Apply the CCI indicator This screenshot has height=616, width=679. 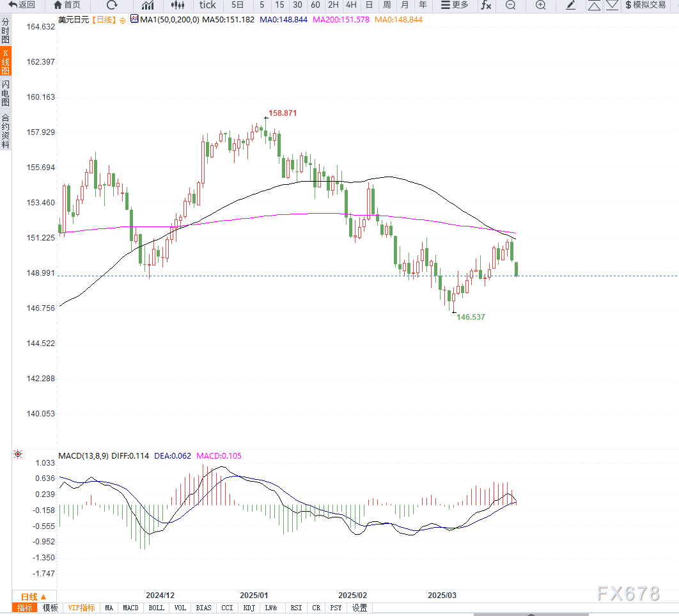tap(227, 608)
